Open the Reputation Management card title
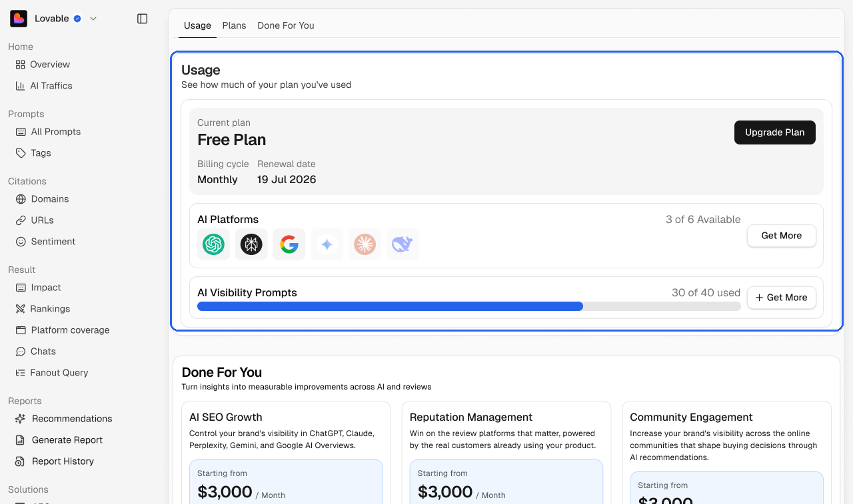 471,417
